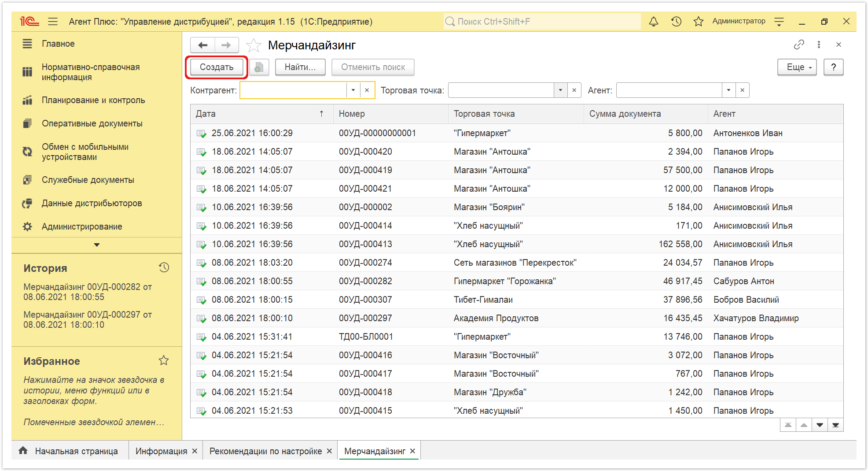Image resolution: width=868 pixels, height=471 pixels.
Task: Open history link Мерчандайзинг 00УД-000297
Action: click(88, 319)
